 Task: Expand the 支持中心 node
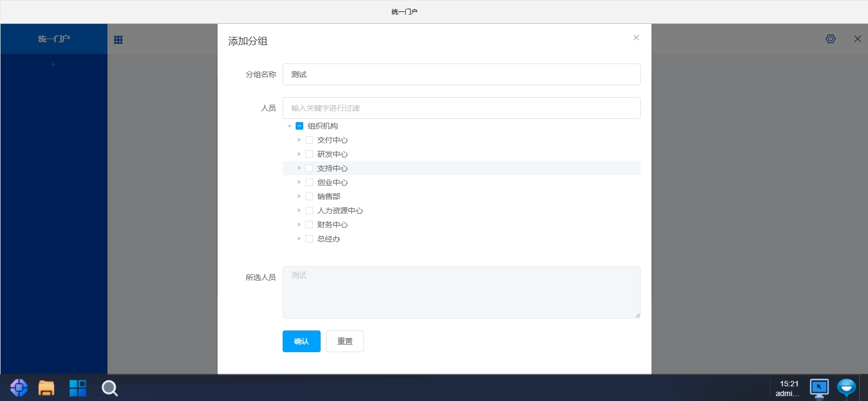coord(299,168)
